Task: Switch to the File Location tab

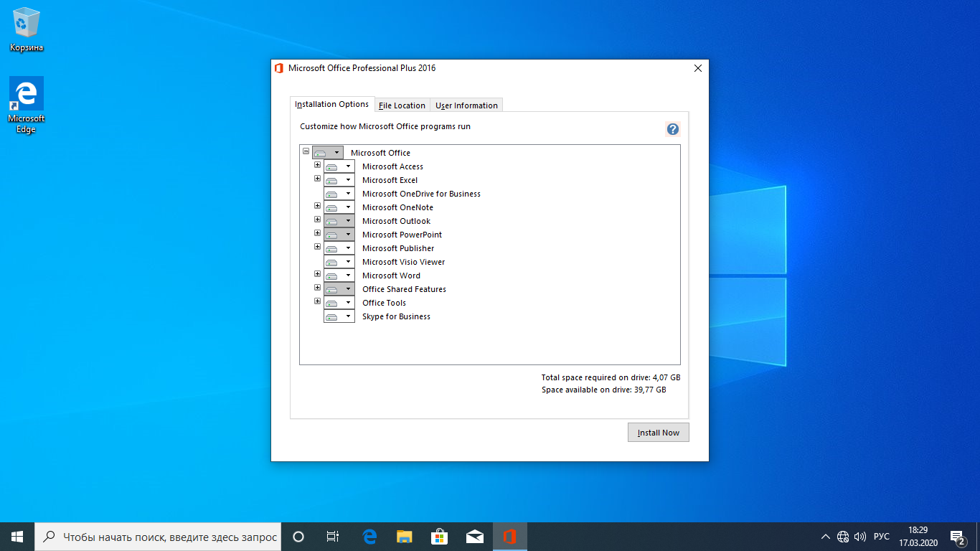Action: click(x=402, y=105)
